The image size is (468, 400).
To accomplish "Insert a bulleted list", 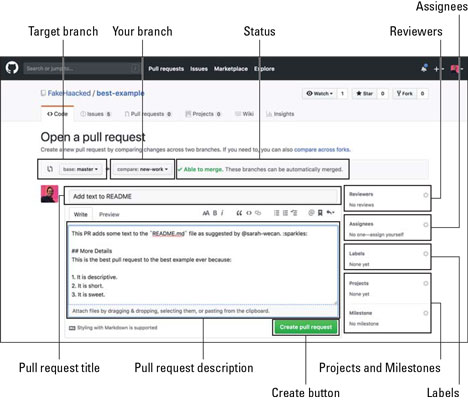I will (276, 213).
